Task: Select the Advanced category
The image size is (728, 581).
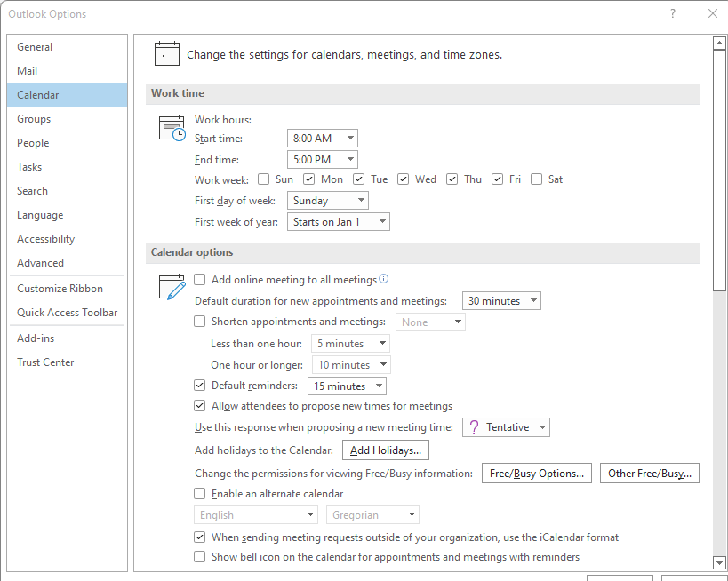Action: coord(68,263)
